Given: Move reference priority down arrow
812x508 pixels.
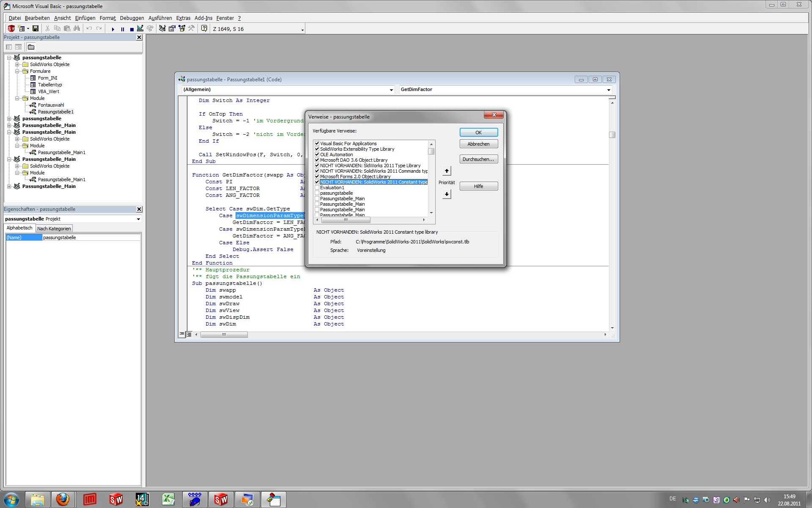Looking at the screenshot, I should (x=447, y=194).
